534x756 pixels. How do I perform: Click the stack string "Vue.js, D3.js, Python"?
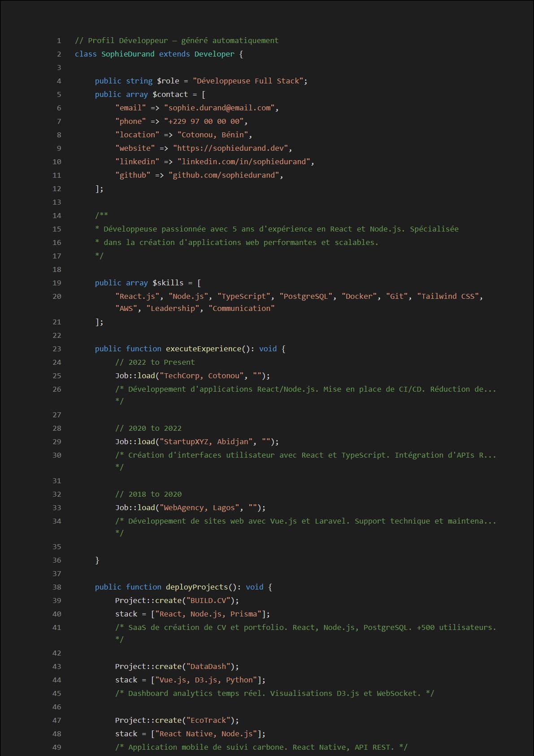click(x=206, y=680)
